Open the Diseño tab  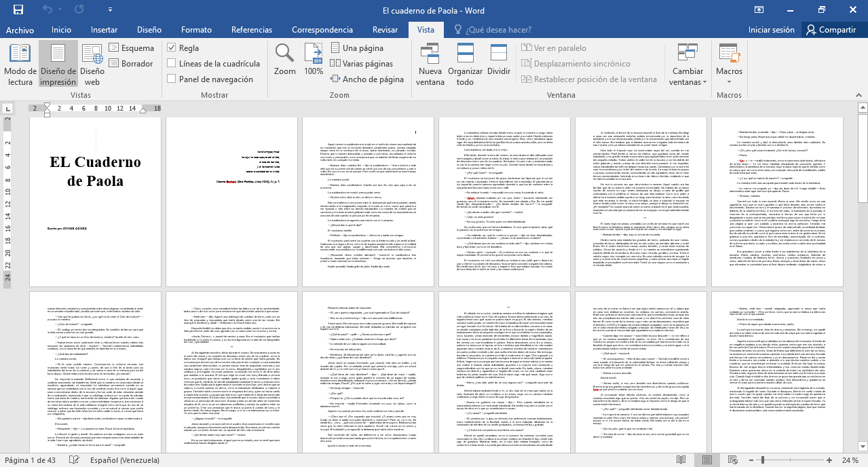click(149, 30)
